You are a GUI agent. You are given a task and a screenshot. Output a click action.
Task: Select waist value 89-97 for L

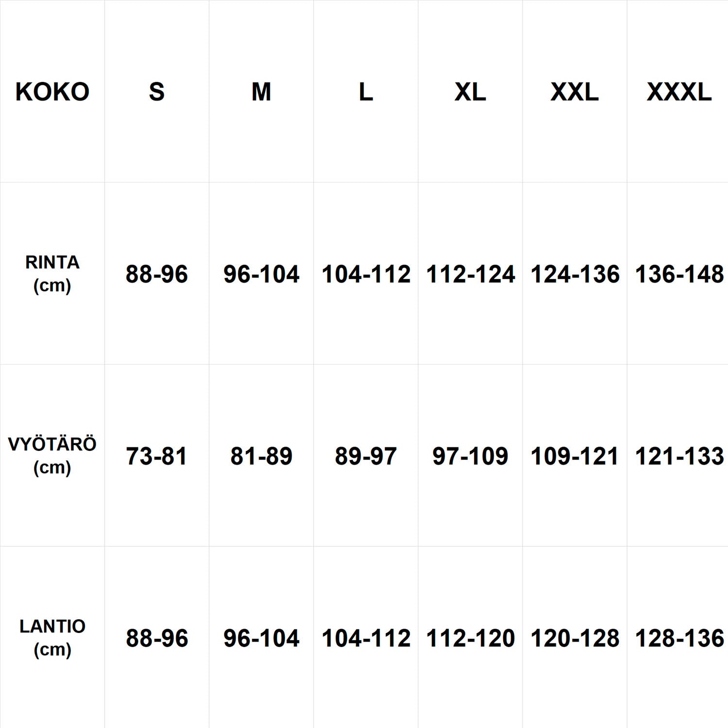tap(366, 456)
